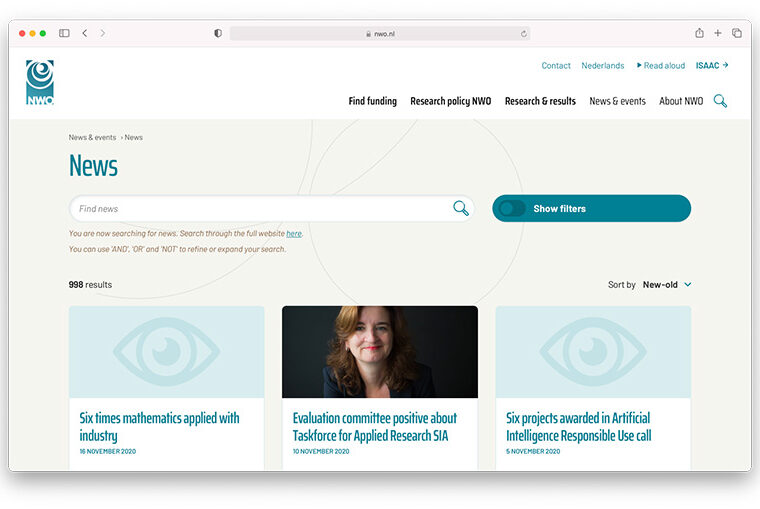This screenshot has height=509, width=760.
Task: Click the NWO logo
Action: (x=40, y=82)
